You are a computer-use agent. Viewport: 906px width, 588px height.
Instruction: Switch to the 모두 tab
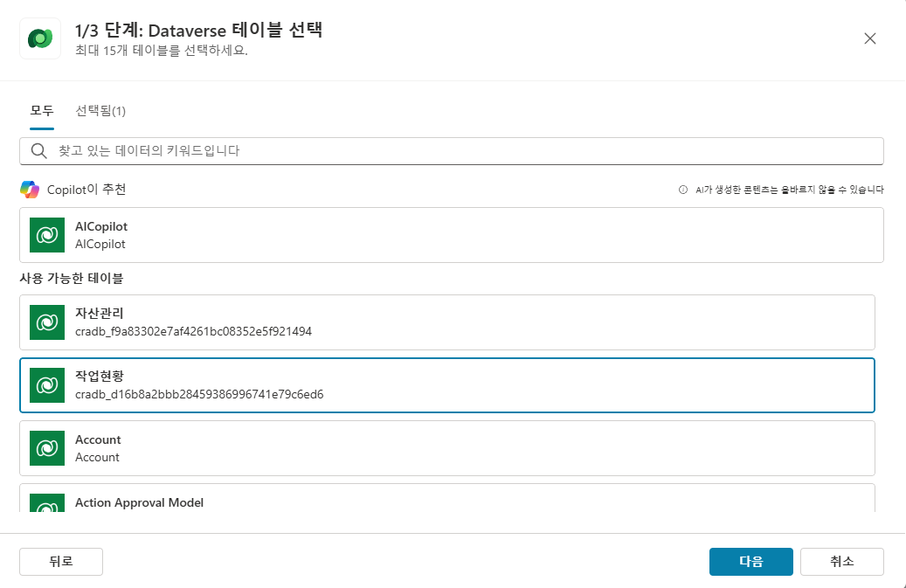click(42, 111)
